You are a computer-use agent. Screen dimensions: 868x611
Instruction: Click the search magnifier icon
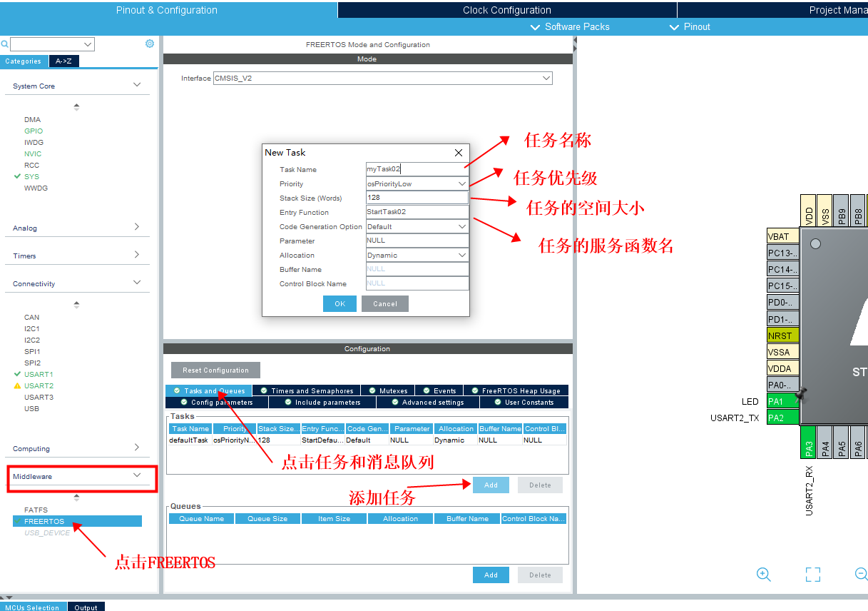coord(4,44)
